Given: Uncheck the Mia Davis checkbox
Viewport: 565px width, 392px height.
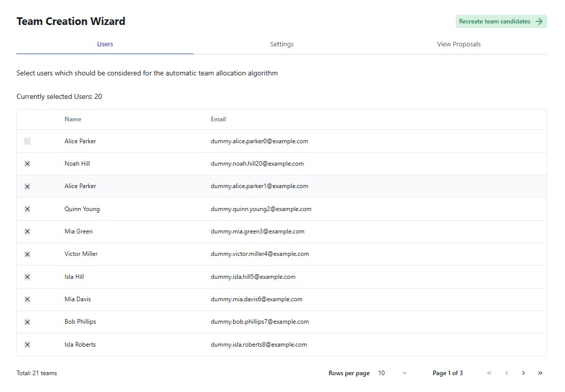Looking at the screenshot, I should (28, 300).
